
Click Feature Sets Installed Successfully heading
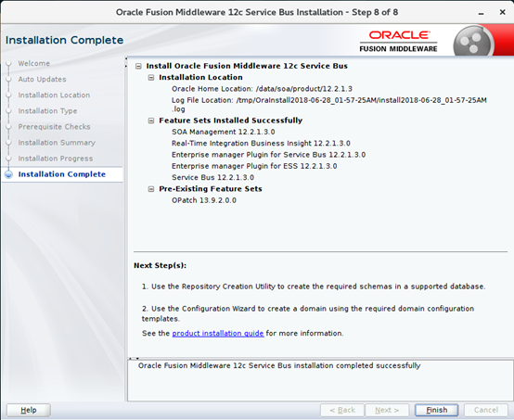point(230,121)
